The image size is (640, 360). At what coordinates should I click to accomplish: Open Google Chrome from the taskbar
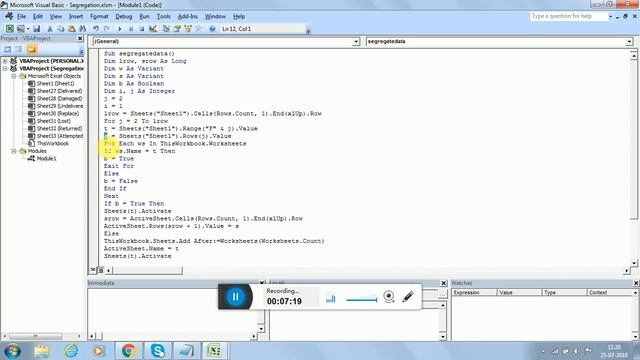[x=129, y=351]
